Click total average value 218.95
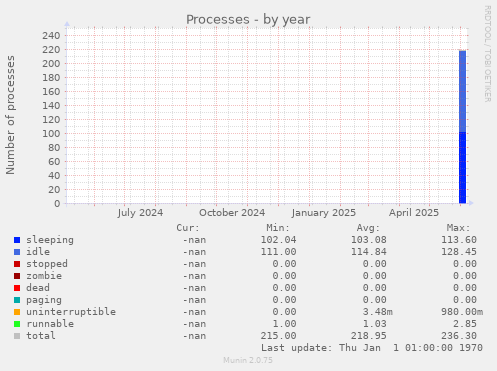Screen dimensions: 497x371 pyautogui.click(x=369, y=336)
